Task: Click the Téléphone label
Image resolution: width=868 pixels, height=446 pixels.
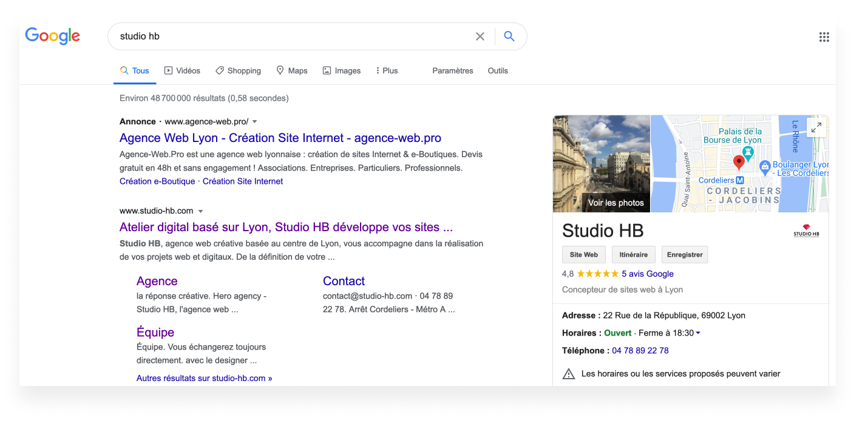Action: (586, 351)
